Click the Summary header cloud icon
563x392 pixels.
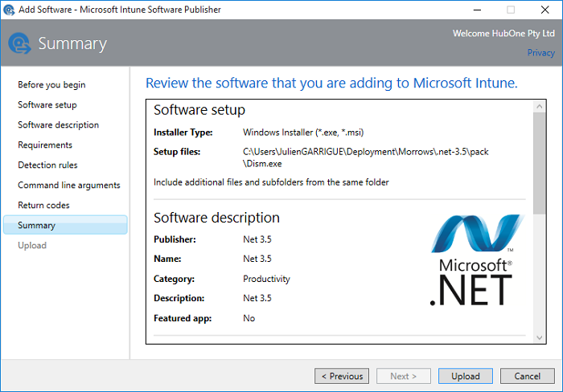click(x=20, y=43)
